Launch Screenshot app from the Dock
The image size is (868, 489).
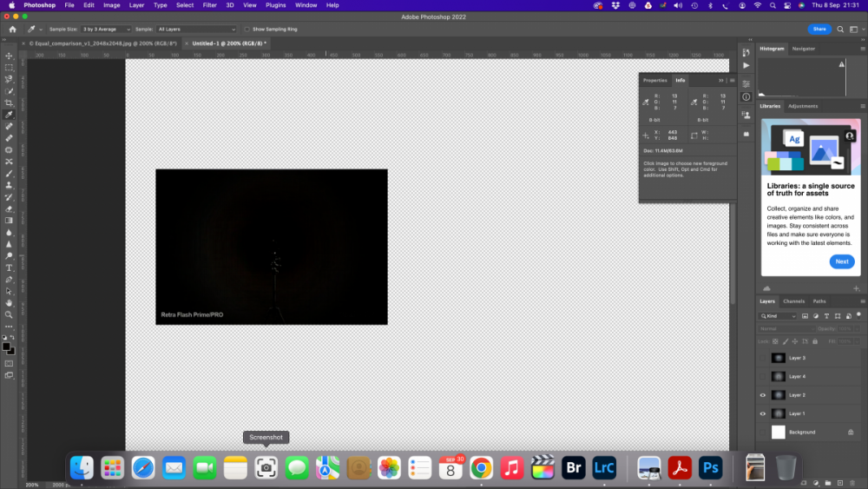(266, 468)
